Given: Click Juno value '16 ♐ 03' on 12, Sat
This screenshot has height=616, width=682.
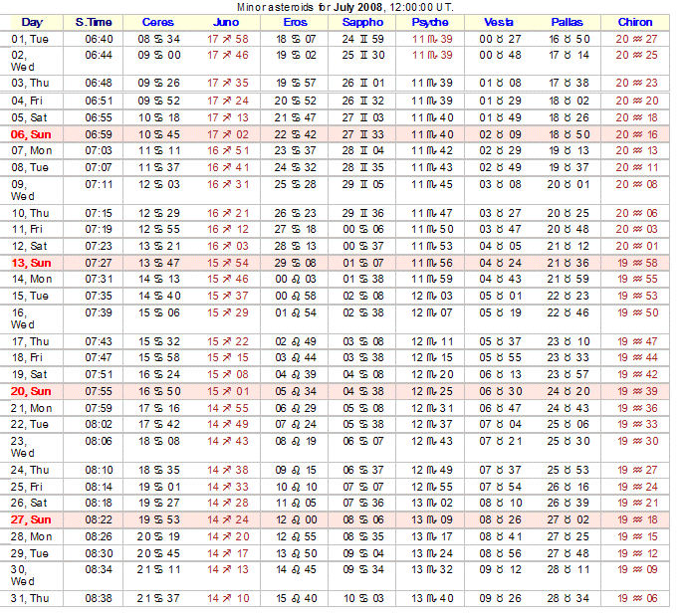Looking at the screenshot, I should click(227, 246).
